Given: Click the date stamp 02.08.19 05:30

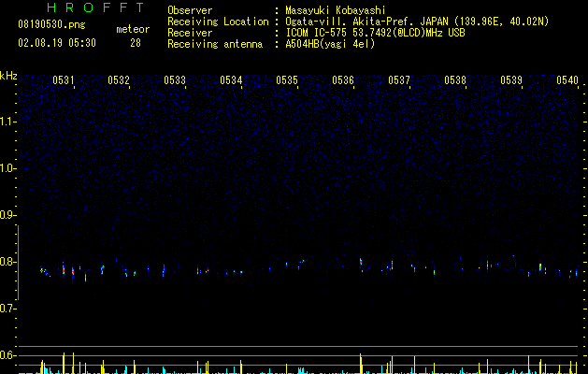Looking at the screenshot, I should (57, 43).
